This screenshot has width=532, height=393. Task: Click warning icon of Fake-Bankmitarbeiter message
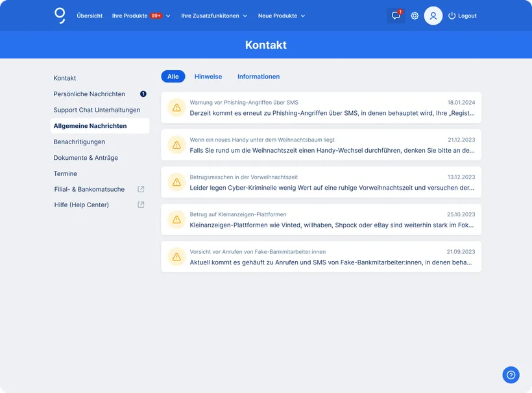click(x=176, y=257)
